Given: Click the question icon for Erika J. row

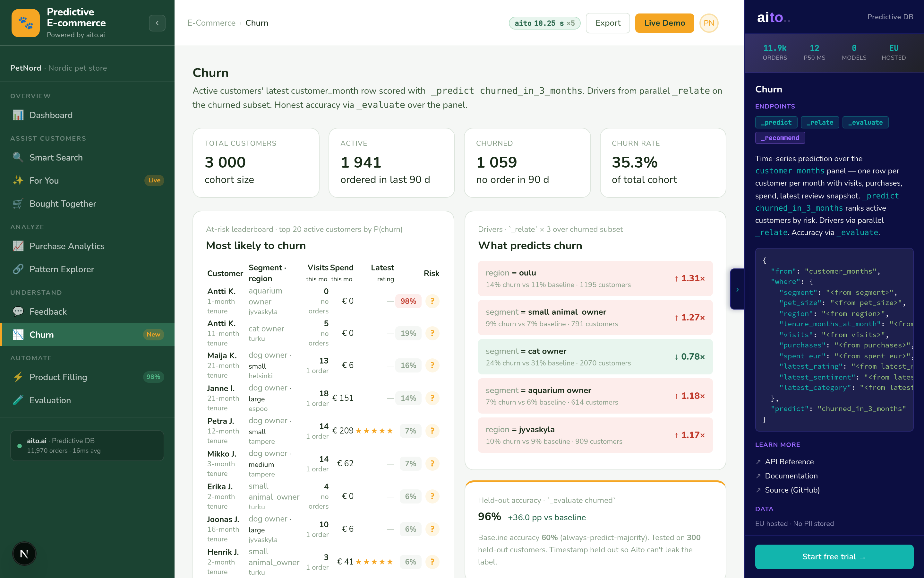Looking at the screenshot, I should click(432, 496).
